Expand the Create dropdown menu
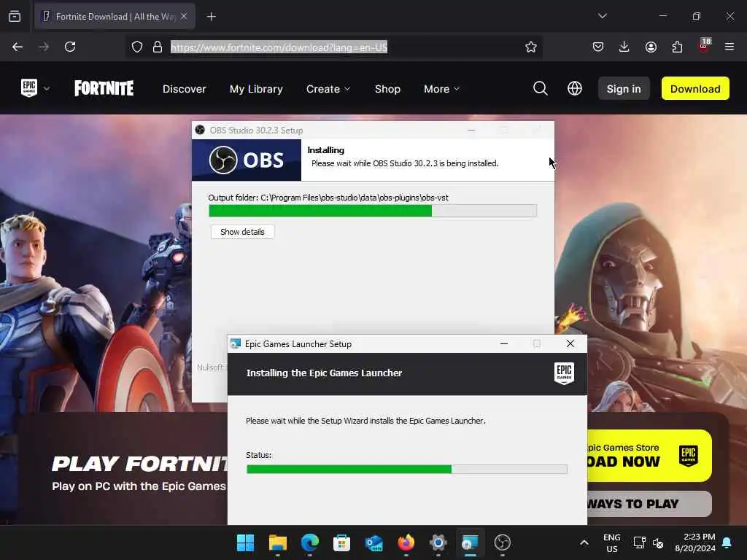 (x=328, y=89)
